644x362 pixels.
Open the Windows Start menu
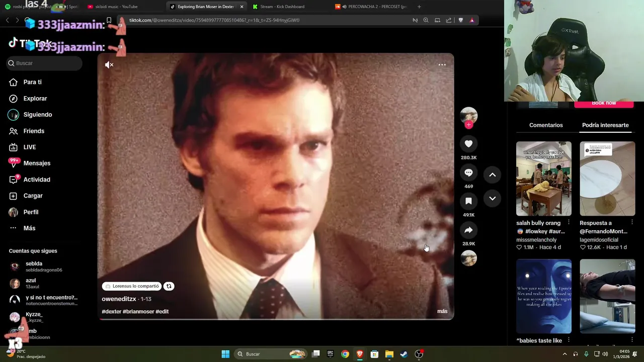225,354
